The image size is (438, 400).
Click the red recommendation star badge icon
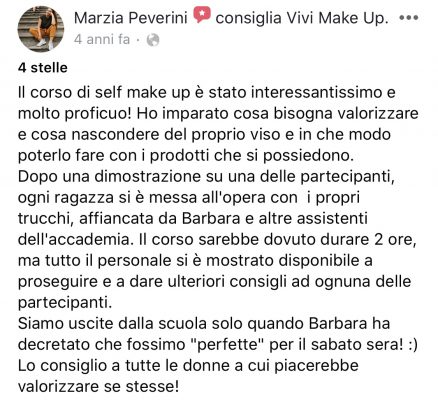[x=202, y=15]
